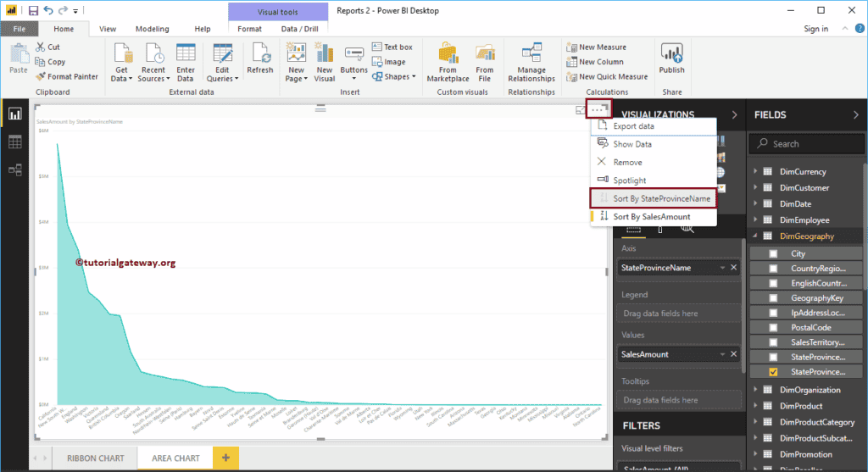868x472 pixels.
Task: Click the Sign in link
Action: coord(815,29)
